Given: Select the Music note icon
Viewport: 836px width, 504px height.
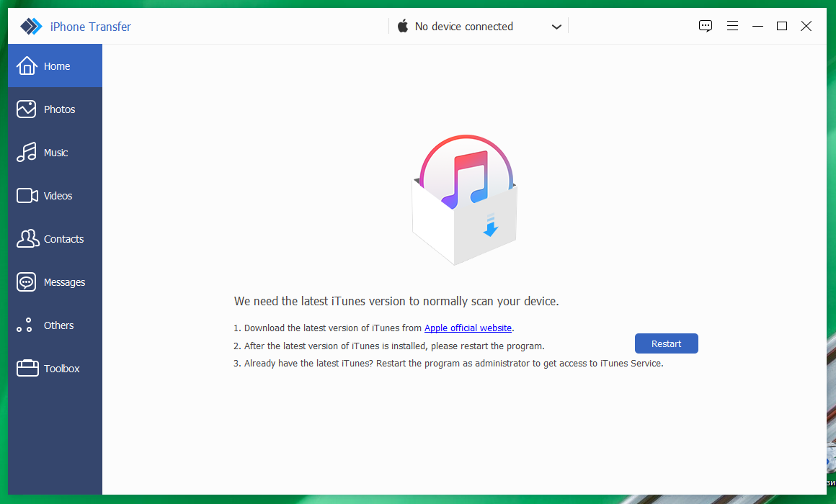Looking at the screenshot, I should click(x=26, y=153).
